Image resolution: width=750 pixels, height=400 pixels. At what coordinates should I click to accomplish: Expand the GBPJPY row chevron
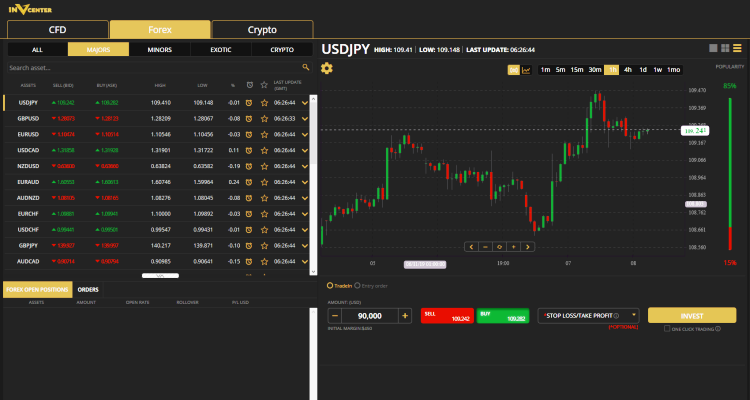coord(305,245)
